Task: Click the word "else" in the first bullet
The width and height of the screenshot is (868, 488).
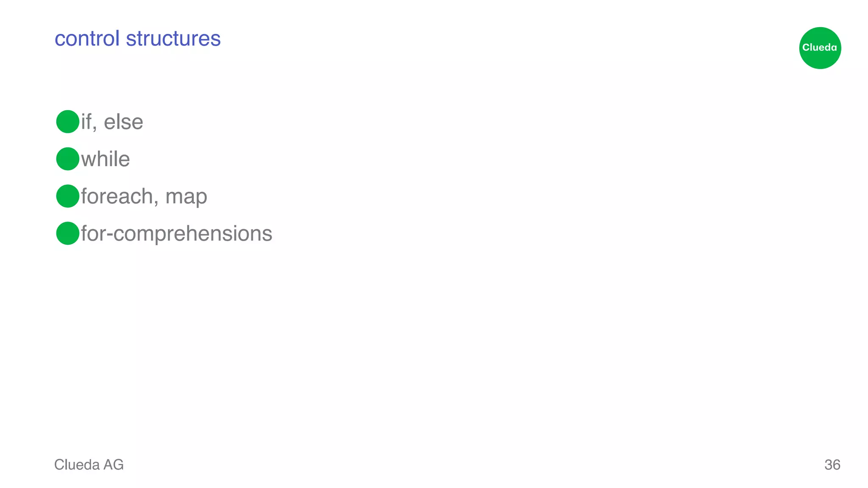Action: pyautogui.click(x=123, y=122)
